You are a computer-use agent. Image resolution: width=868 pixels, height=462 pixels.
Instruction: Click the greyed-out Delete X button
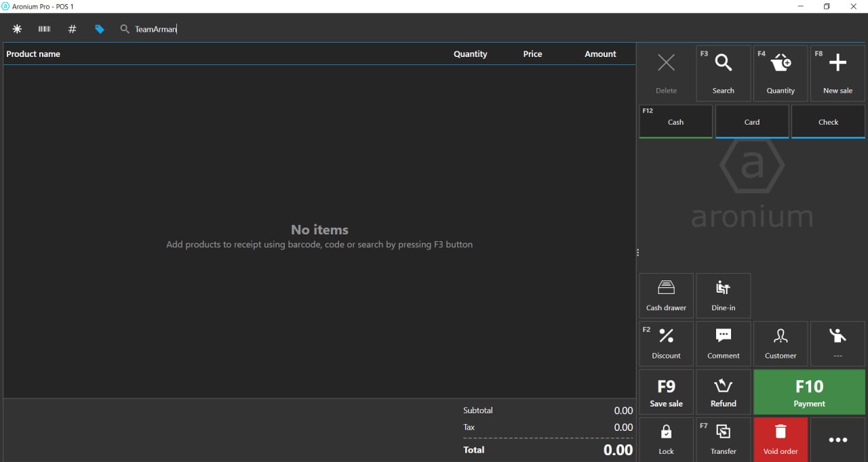click(667, 73)
